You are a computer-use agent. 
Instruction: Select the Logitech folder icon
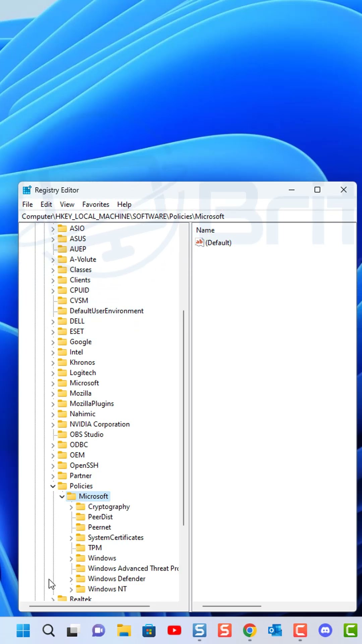coord(62,373)
